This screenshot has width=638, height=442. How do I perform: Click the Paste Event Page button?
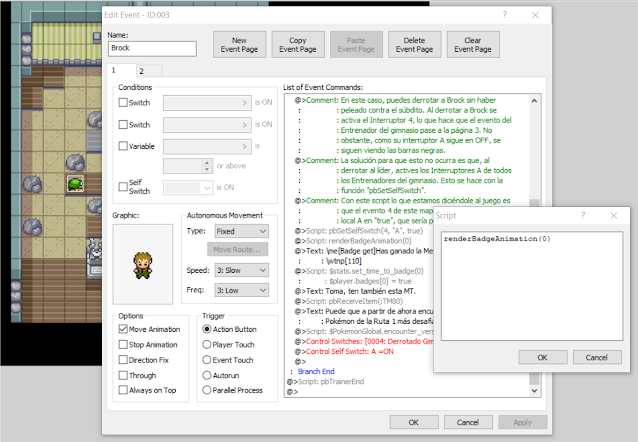click(356, 45)
